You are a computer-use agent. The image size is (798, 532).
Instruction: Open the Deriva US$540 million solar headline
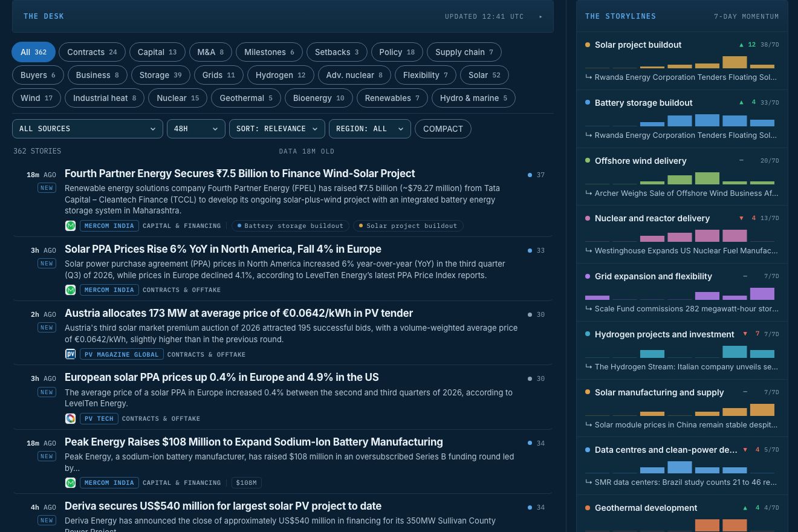point(223,506)
